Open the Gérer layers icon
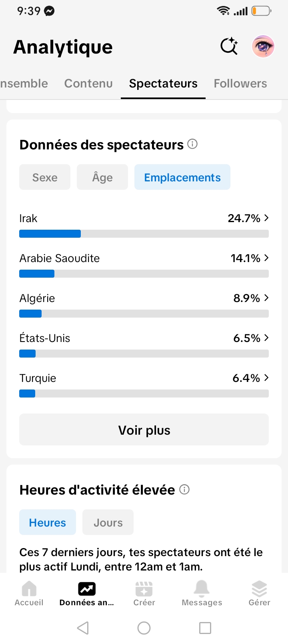 (x=259, y=588)
